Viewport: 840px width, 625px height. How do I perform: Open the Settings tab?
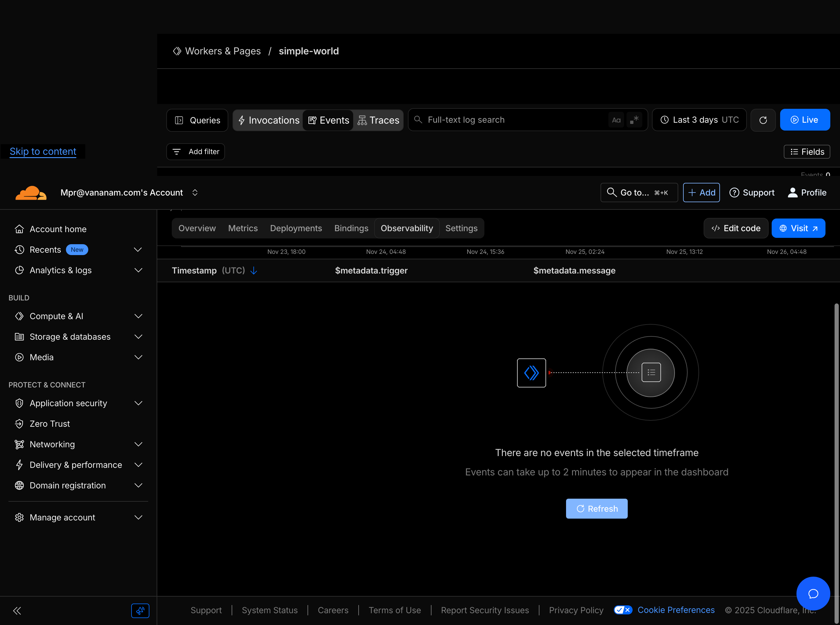click(x=461, y=228)
